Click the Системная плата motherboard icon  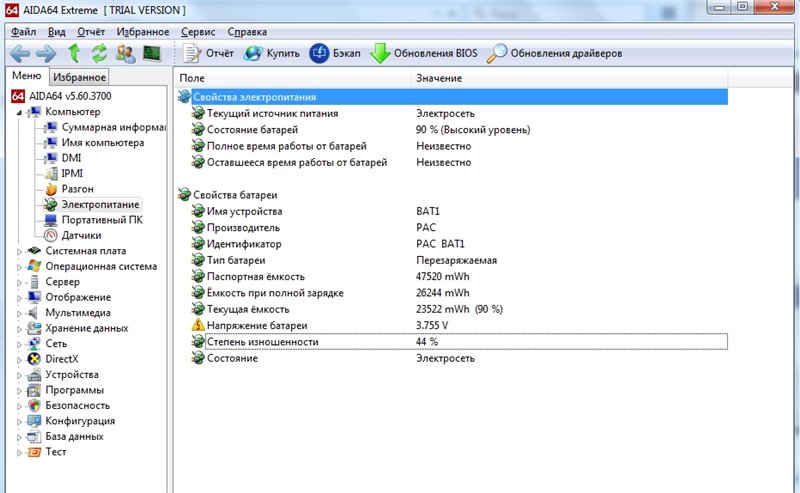tap(34, 251)
